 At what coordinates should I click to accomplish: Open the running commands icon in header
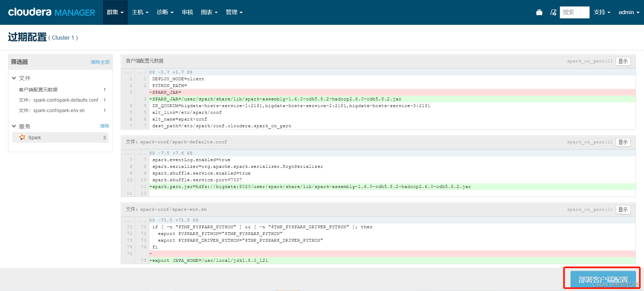pos(553,12)
